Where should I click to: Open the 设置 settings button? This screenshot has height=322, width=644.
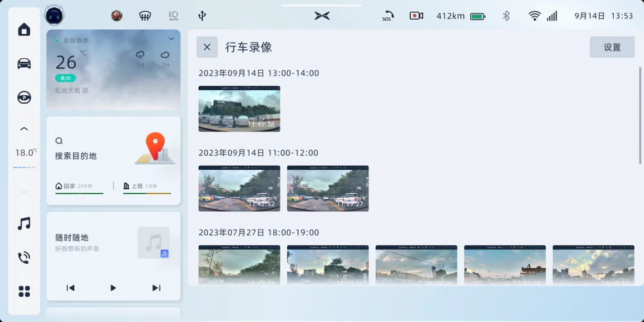point(612,47)
